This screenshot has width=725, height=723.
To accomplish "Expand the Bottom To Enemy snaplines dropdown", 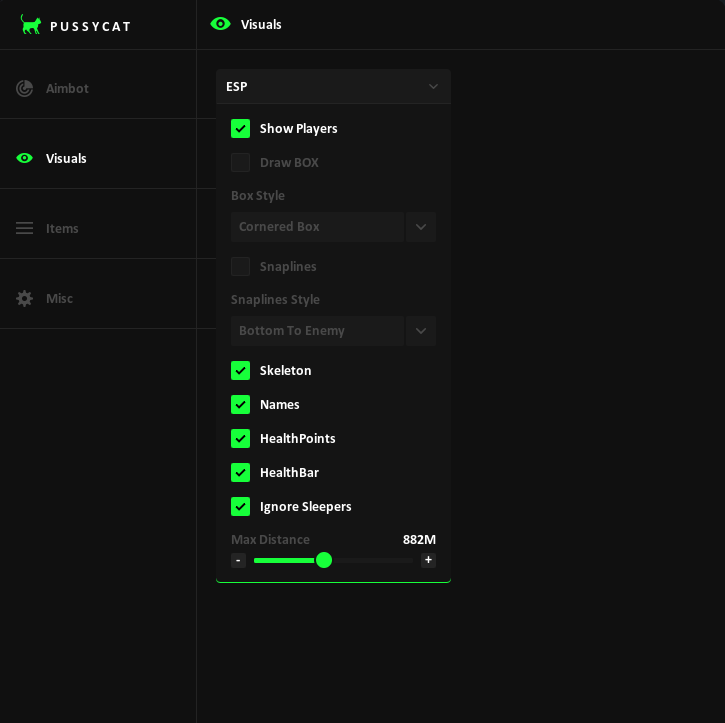I will point(421,331).
